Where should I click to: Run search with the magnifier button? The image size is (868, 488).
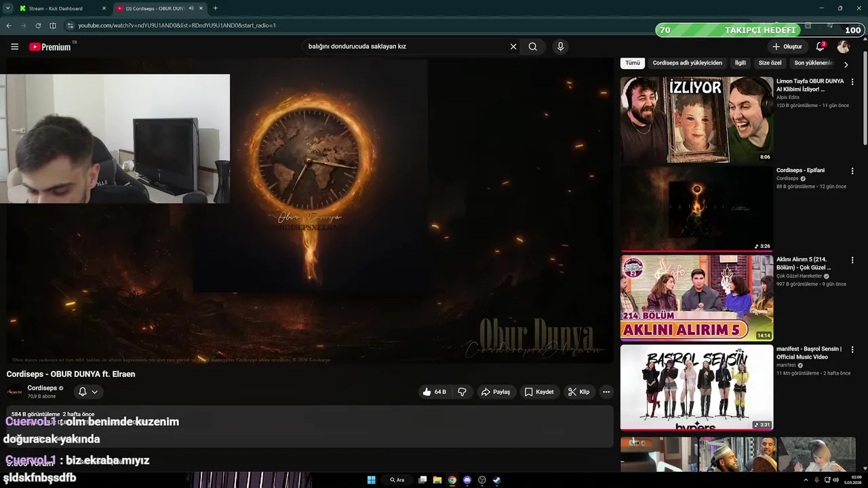533,47
